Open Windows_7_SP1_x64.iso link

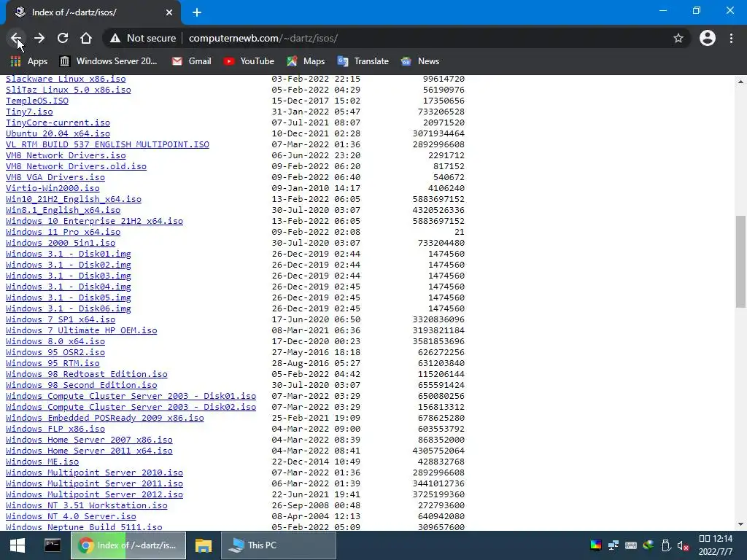click(61, 319)
